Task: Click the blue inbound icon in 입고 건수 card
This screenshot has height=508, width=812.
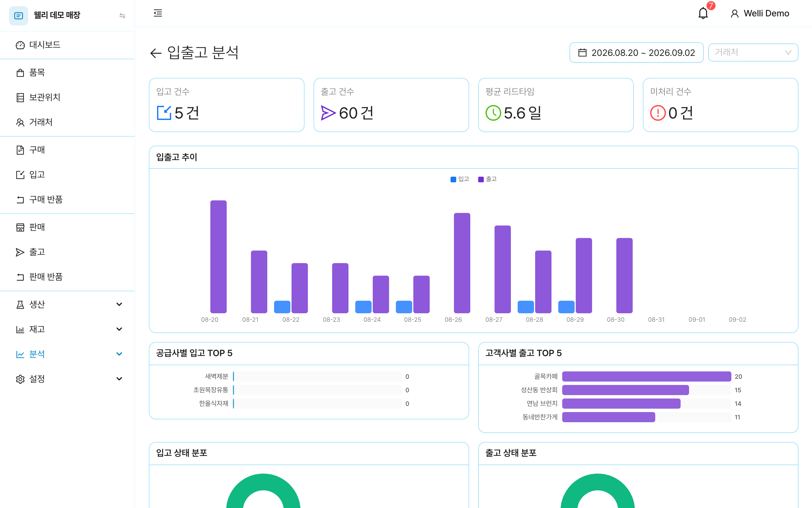Action: pos(164,113)
